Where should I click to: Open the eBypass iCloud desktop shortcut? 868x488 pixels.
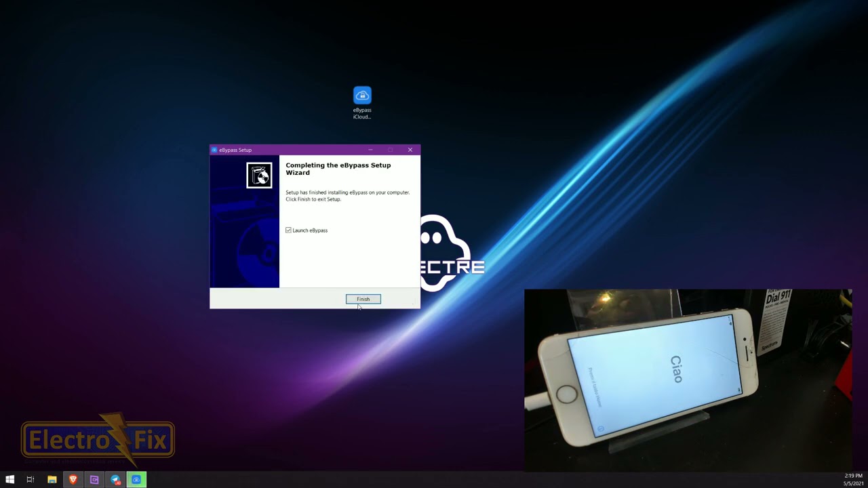pos(362,103)
